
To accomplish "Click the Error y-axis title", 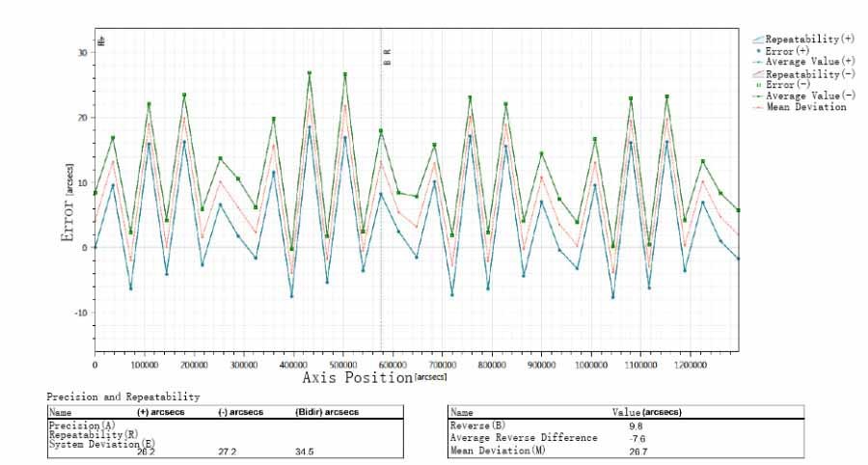I will coord(68,205).
